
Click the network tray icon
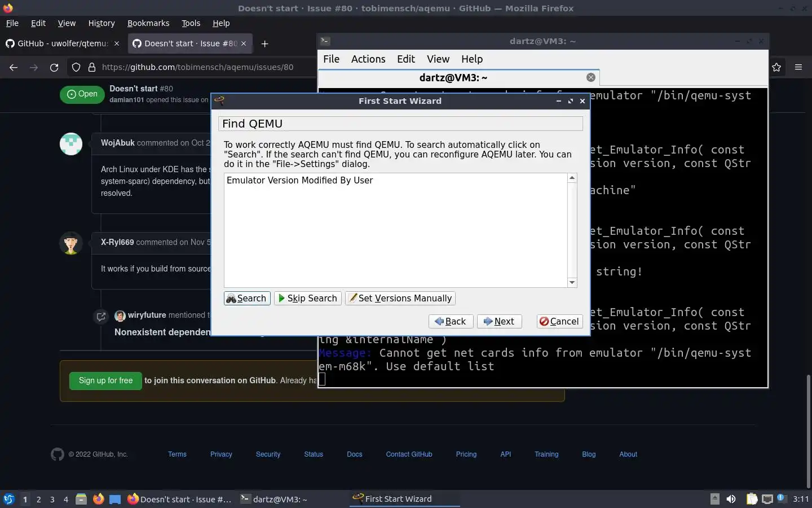point(767,499)
